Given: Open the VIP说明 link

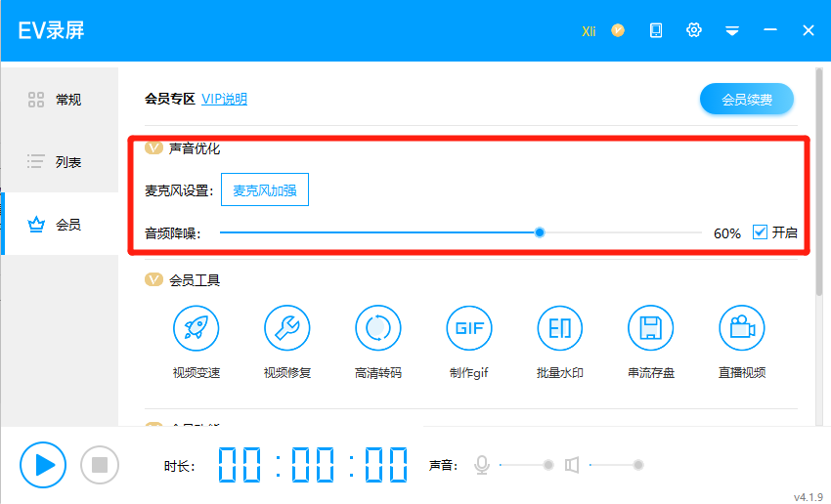Looking at the screenshot, I should (224, 99).
